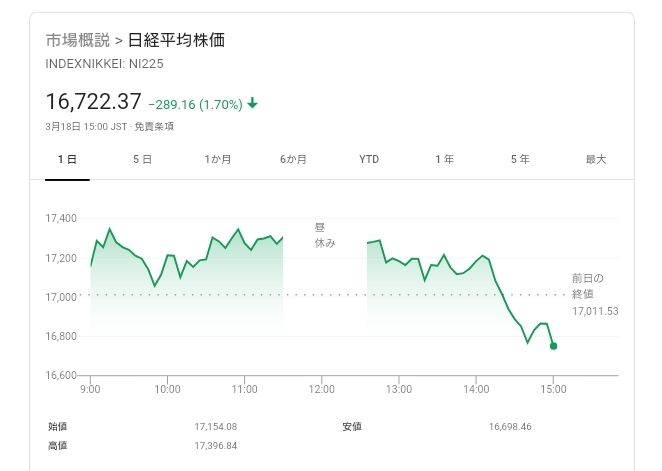Switch to the 5日 tab

[x=142, y=160]
